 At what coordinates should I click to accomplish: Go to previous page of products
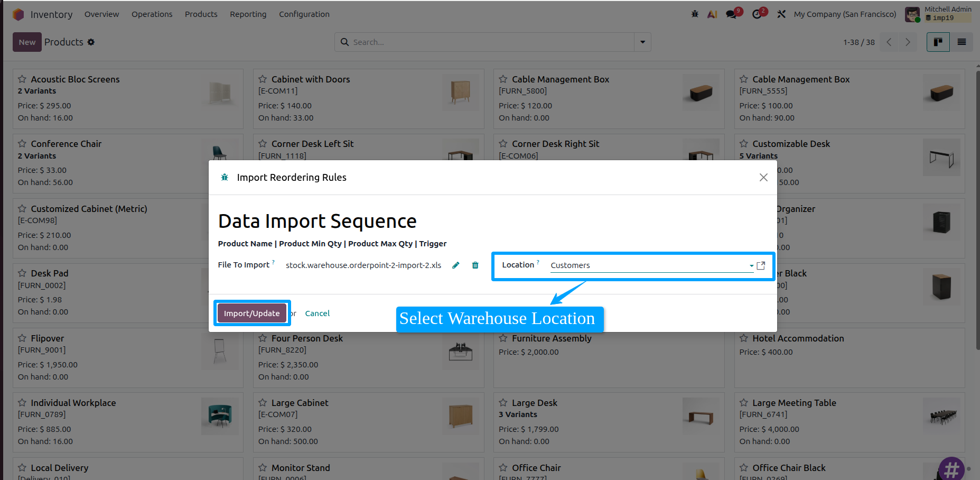[889, 42]
